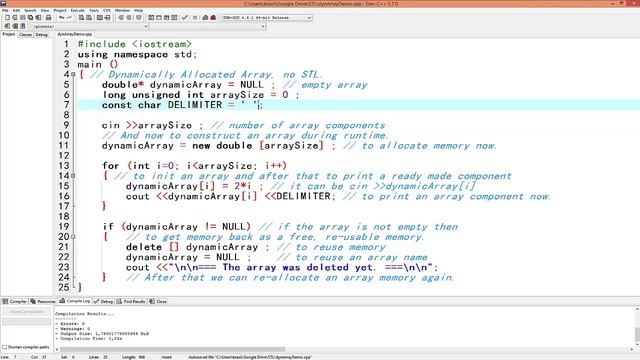Screen dimensions: 640x360
Task: Open the File menu
Action: click(x=5, y=10)
